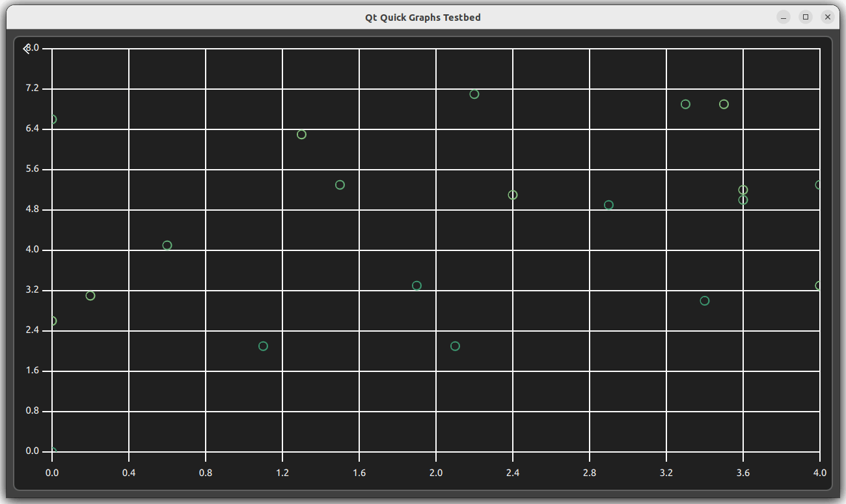846x504 pixels.
Task: Click y-axis label 5.6
Action: (x=33, y=169)
